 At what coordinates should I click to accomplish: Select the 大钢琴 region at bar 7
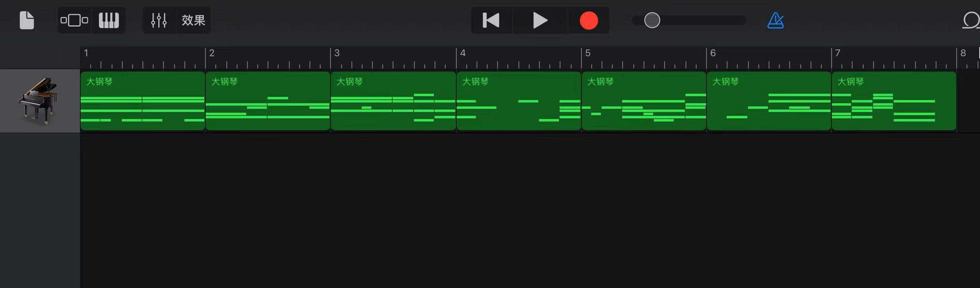[894, 101]
